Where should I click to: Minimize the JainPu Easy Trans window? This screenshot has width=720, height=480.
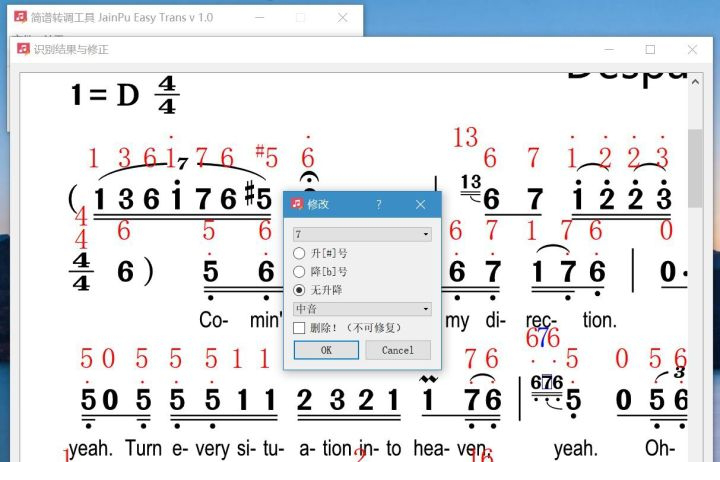click(x=259, y=17)
